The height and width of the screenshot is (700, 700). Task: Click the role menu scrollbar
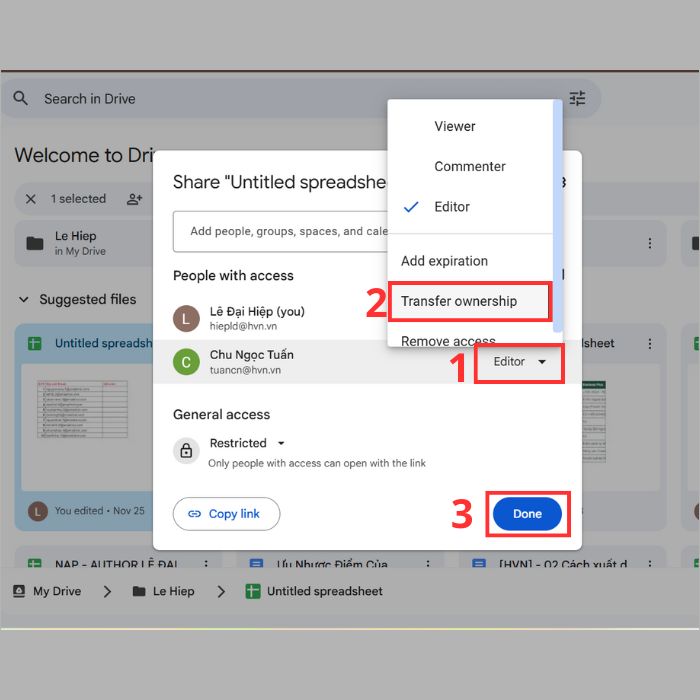pyautogui.click(x=557, y=217)
